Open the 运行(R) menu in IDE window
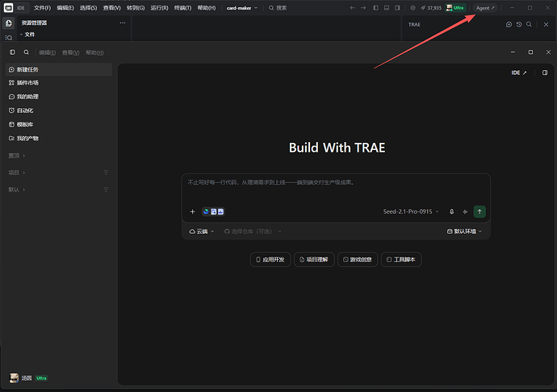Viewport: 557px width, 392px height. coord(160,8)
